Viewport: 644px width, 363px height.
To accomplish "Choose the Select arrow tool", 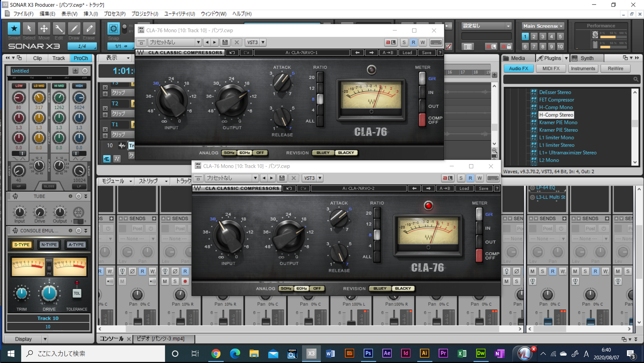I will [x=29, y=29].
